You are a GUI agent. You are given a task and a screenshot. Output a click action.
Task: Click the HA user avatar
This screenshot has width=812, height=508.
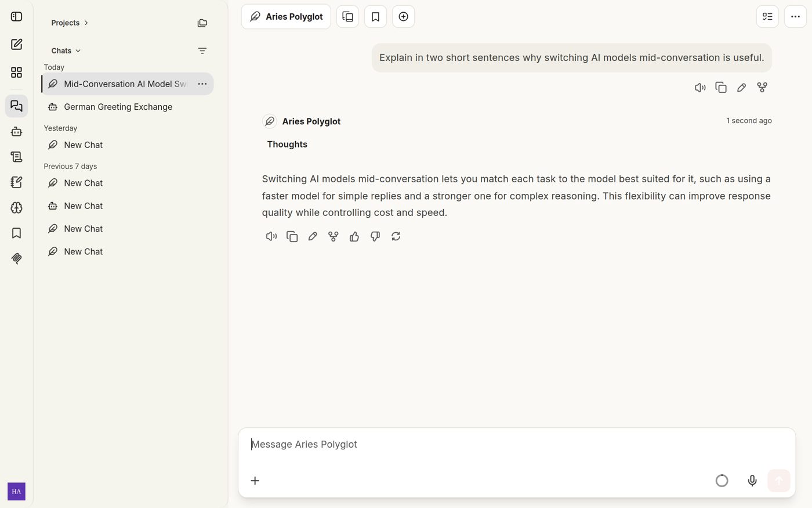16,491
